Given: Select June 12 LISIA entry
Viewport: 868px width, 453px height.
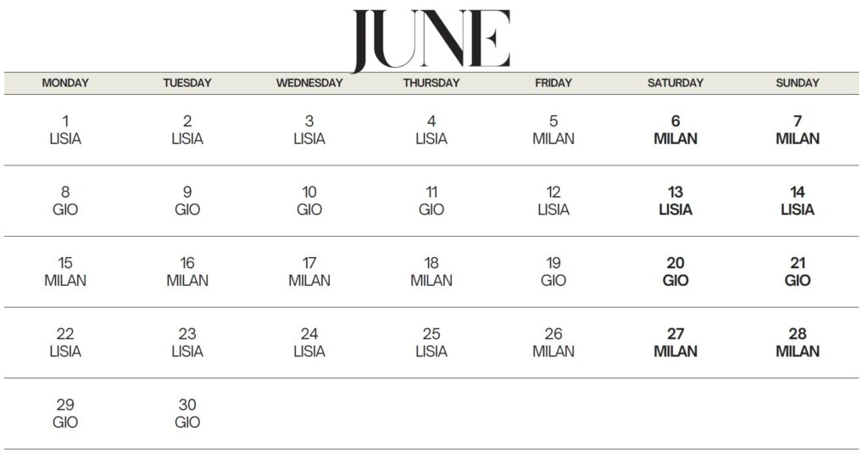Looking at the screenshot, I should point(554,201).
